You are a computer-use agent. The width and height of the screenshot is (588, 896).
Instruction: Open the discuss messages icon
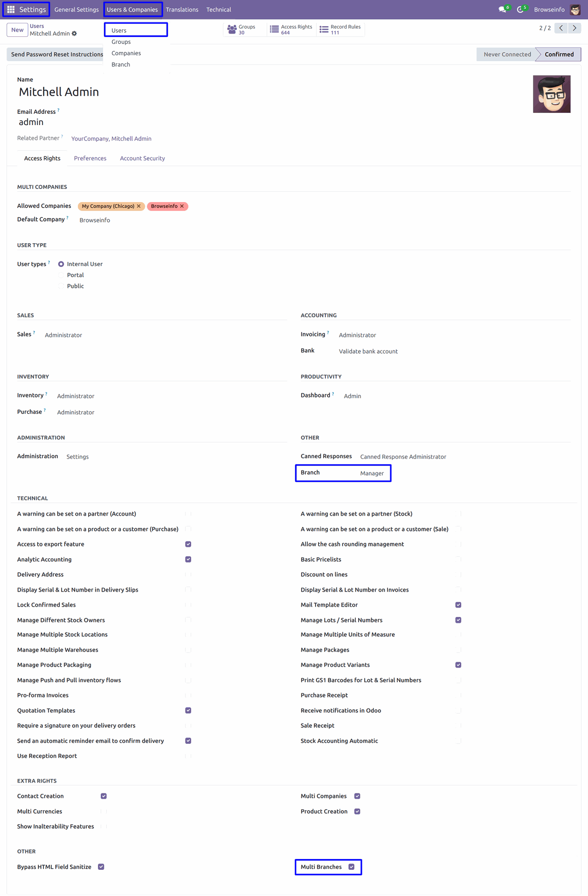[x=502, y=9]
